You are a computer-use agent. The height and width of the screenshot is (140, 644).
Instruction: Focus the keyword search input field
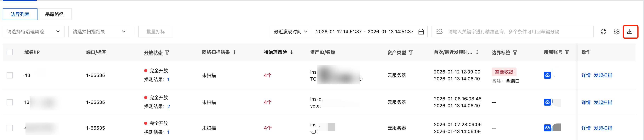tap(517, 32)
